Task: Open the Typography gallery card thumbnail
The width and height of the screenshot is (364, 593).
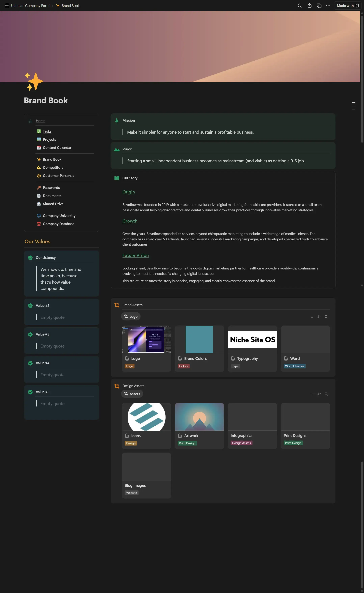Action: click(x=252, y=339)
